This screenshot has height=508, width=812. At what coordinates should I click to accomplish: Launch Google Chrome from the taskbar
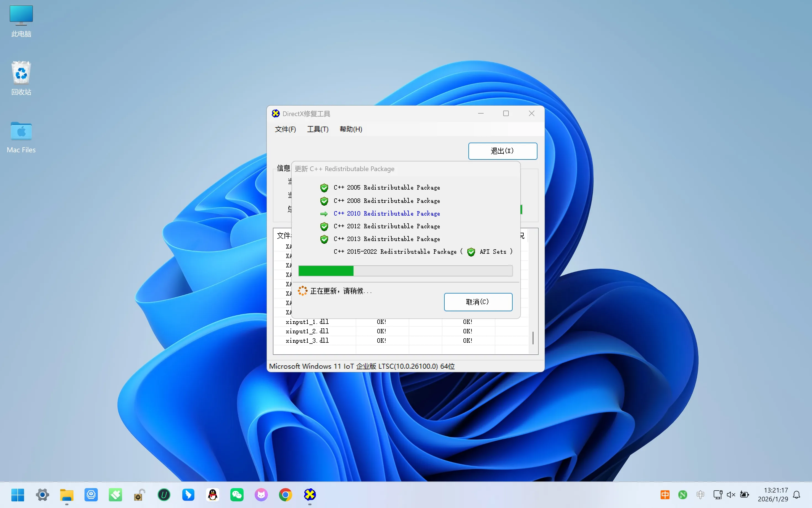(285, 494)
